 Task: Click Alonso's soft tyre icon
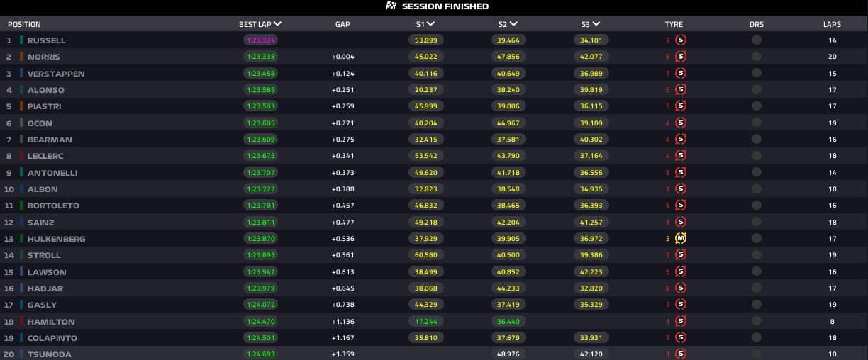coord(681,90)
